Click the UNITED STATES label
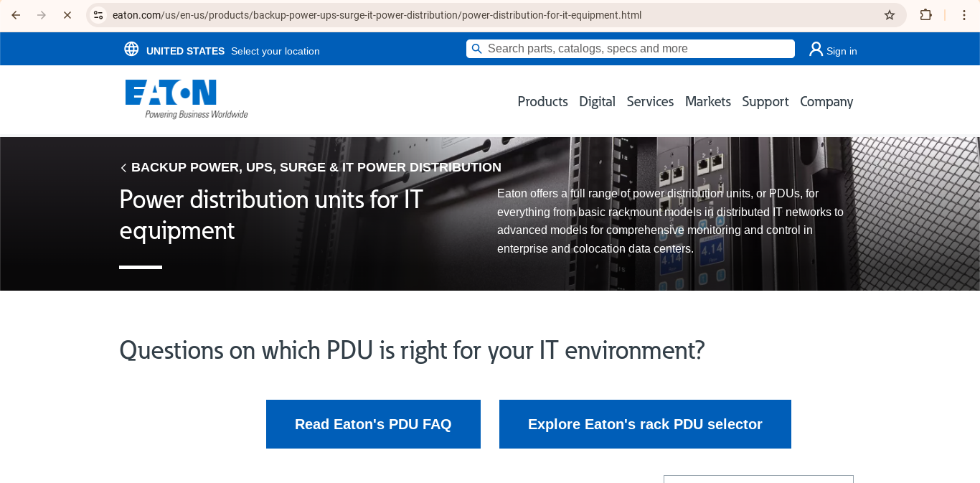Viewport: 980px width, 483px height. (185, 51)
